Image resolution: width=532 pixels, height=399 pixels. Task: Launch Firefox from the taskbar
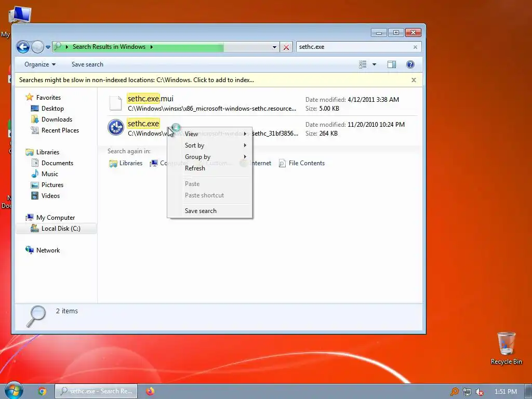coord(150,392)
